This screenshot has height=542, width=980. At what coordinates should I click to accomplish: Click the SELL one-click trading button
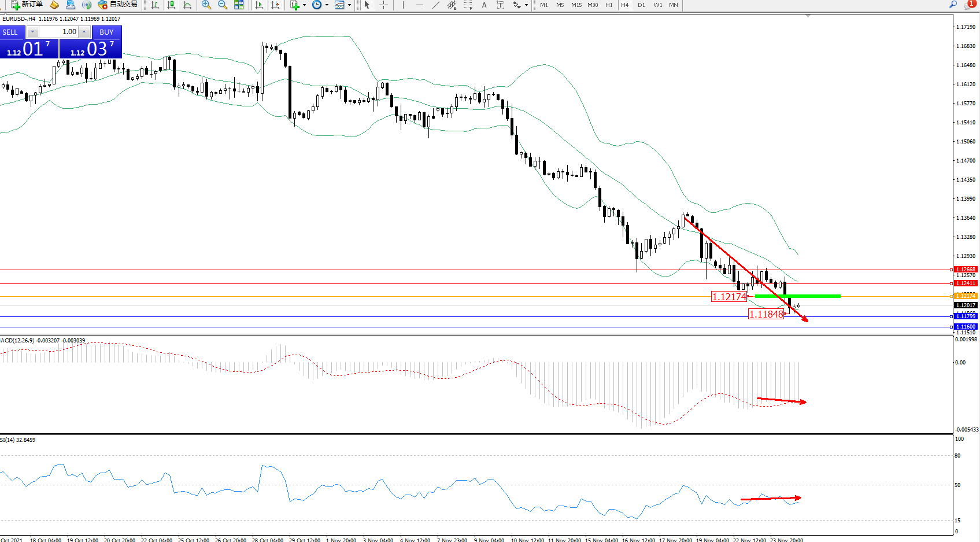10,32
